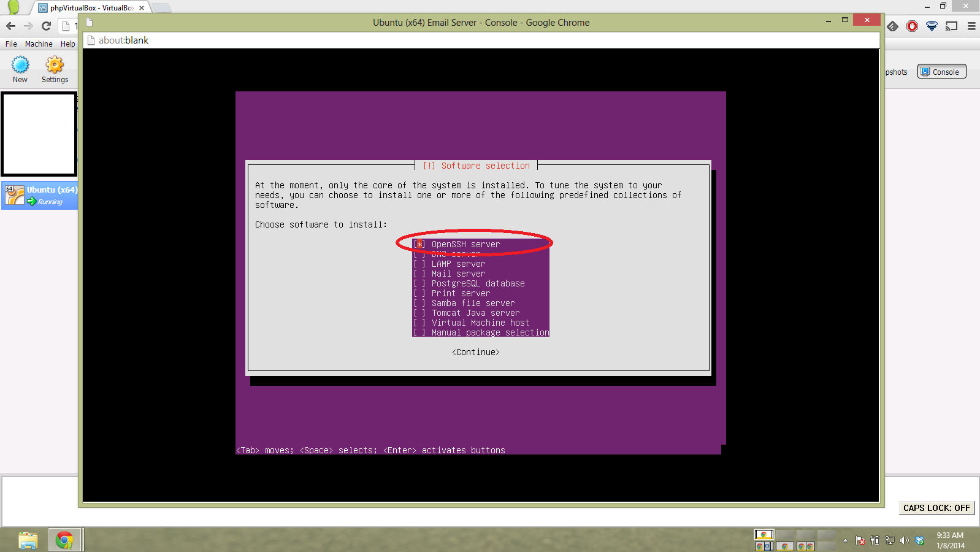Select the Ubuntu (x64) VM icon in list
Screen dimensions: 980x552
tap(15, 195)
